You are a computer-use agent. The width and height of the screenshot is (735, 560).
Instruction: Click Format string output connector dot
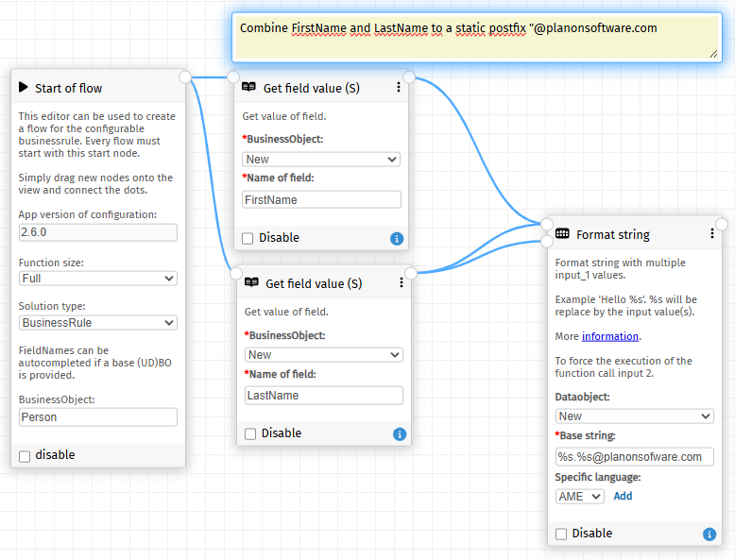(x=722, y=224)
